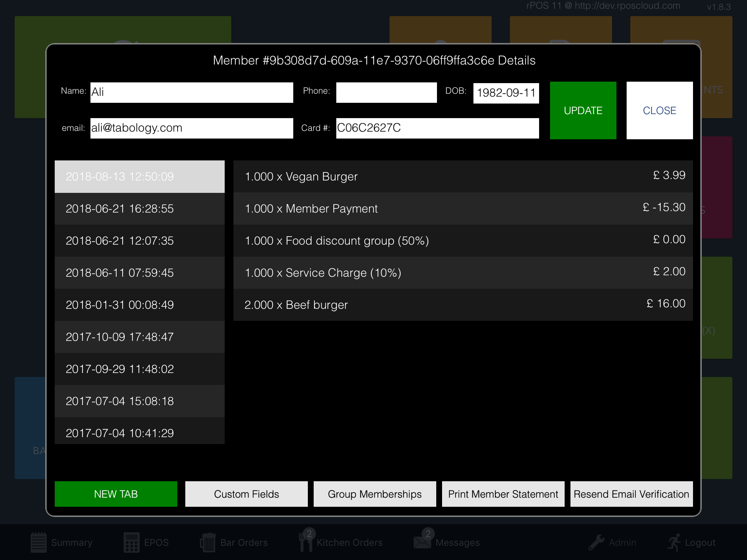Open Group Memberships
Screen dimensions: 747x560
[375, 494]
